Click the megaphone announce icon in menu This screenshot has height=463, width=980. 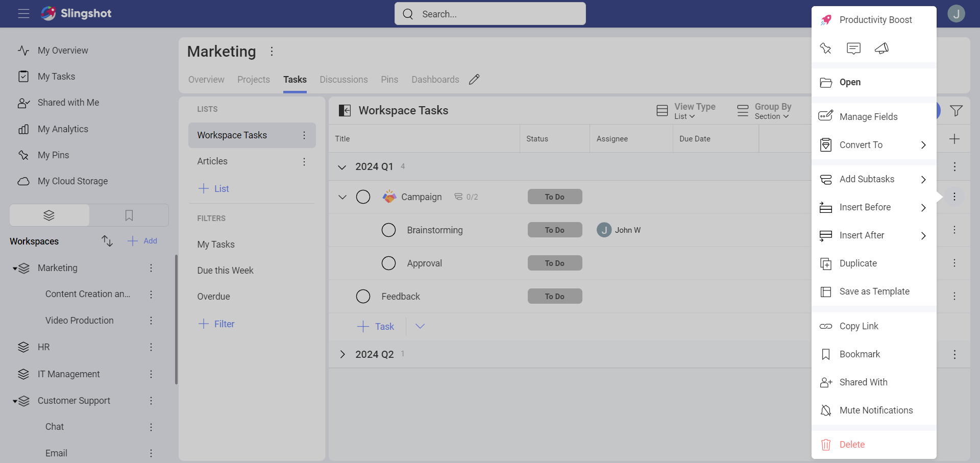click(881, 48)
